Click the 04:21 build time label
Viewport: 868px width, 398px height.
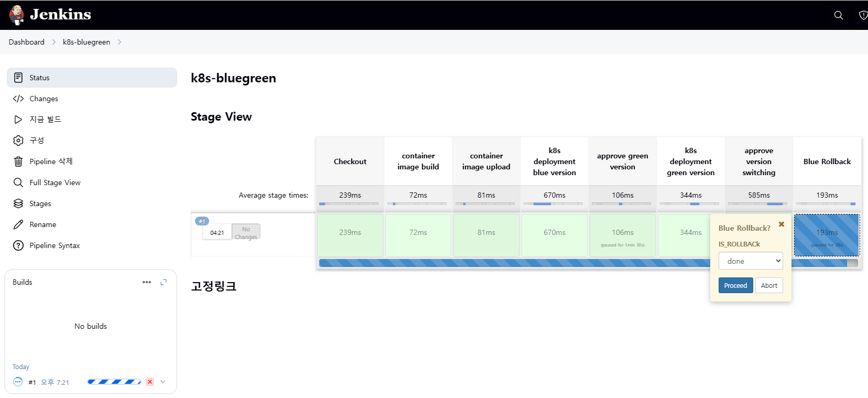(x=217, y=233)
